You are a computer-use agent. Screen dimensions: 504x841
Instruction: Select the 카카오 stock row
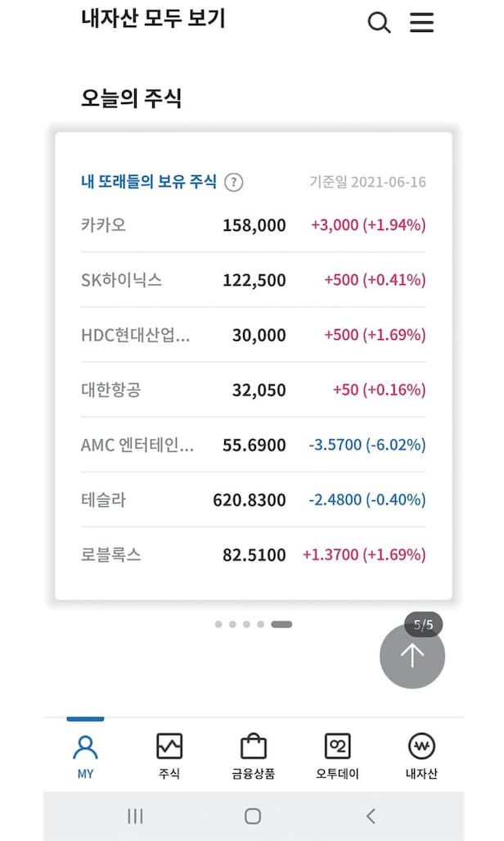pyautogui.click(x=253, y=224)
